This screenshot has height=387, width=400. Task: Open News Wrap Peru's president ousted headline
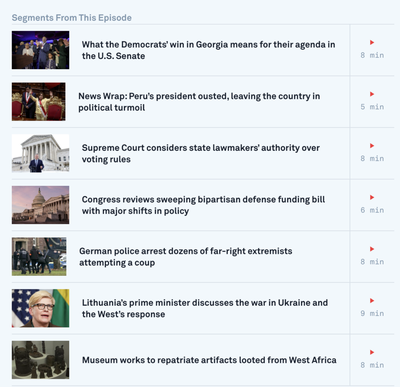coord(199,102)
